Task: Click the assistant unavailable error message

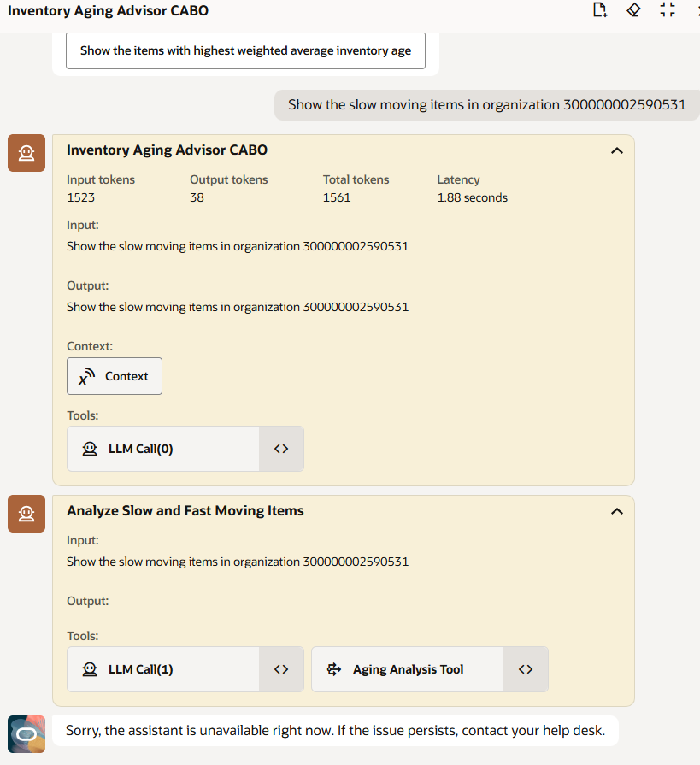Action: 336,730
